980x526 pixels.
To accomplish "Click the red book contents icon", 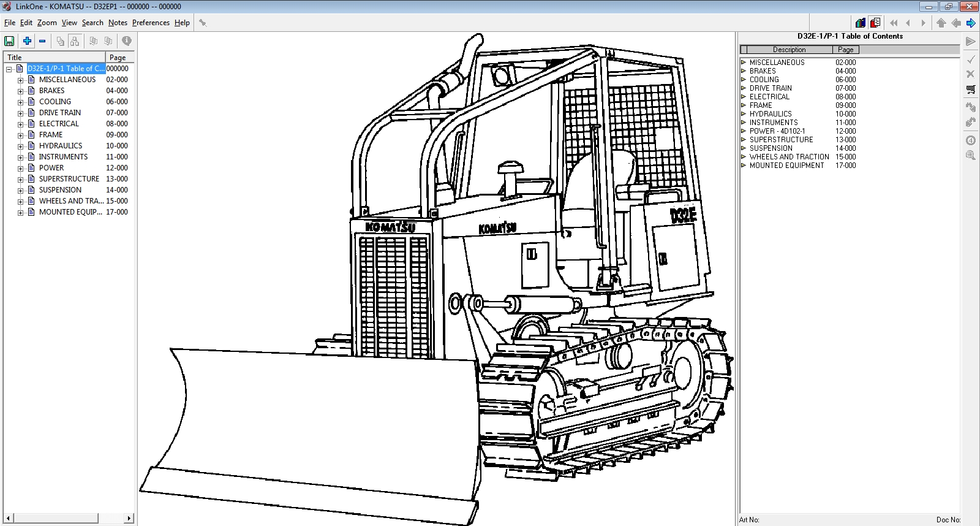I will (x=875, y=23).
